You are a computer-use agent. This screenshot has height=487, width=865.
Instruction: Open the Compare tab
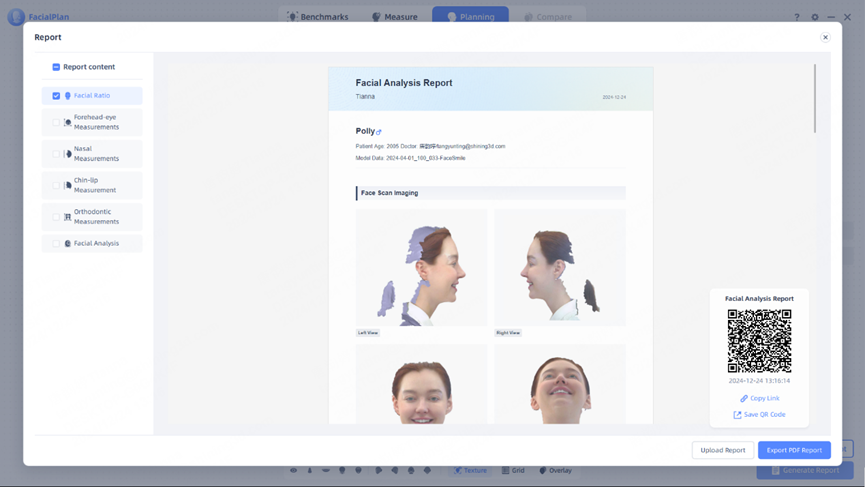(x=548, y=17)
